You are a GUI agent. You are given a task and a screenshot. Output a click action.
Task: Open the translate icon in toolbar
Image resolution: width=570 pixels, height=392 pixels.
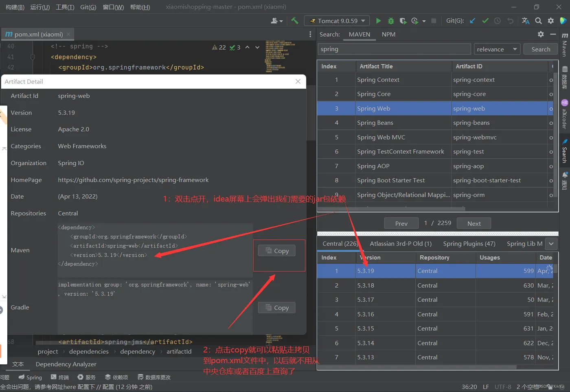tap(526, 21)
